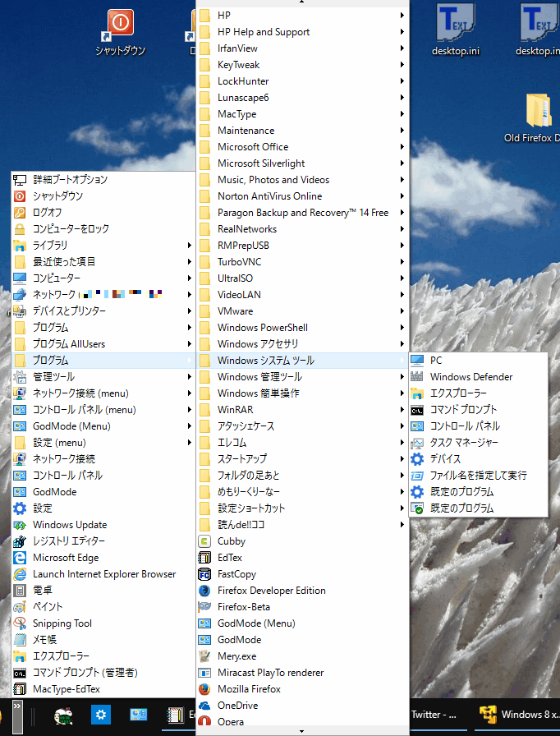
Task: Launch レジストリ エディター from its icon
Action: click(20, 541)
